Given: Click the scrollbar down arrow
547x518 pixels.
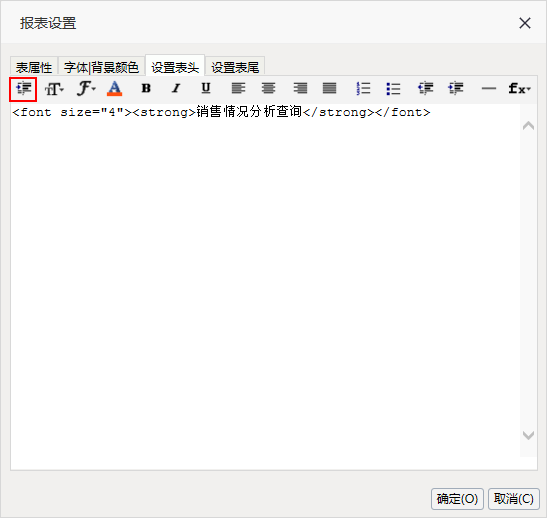Looking at the screenshot, I should point(528,435).
